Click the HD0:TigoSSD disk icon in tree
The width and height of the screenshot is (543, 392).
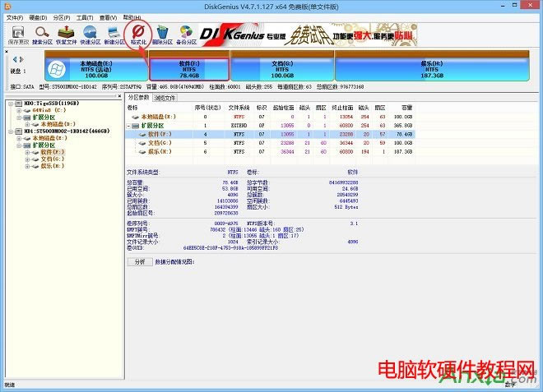19,104
